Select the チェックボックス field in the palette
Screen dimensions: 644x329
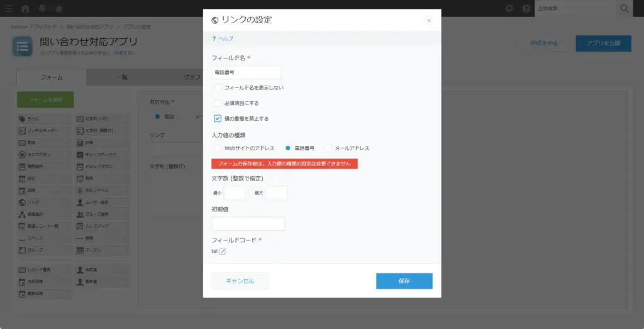click(103, 155)
